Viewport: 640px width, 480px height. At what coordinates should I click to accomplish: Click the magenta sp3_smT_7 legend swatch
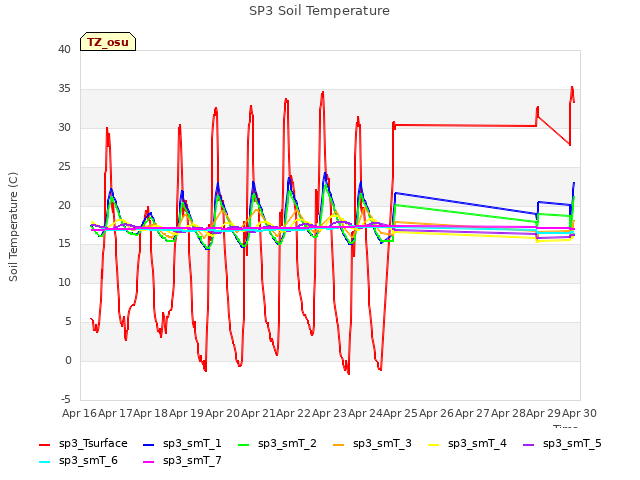[149, 462]
